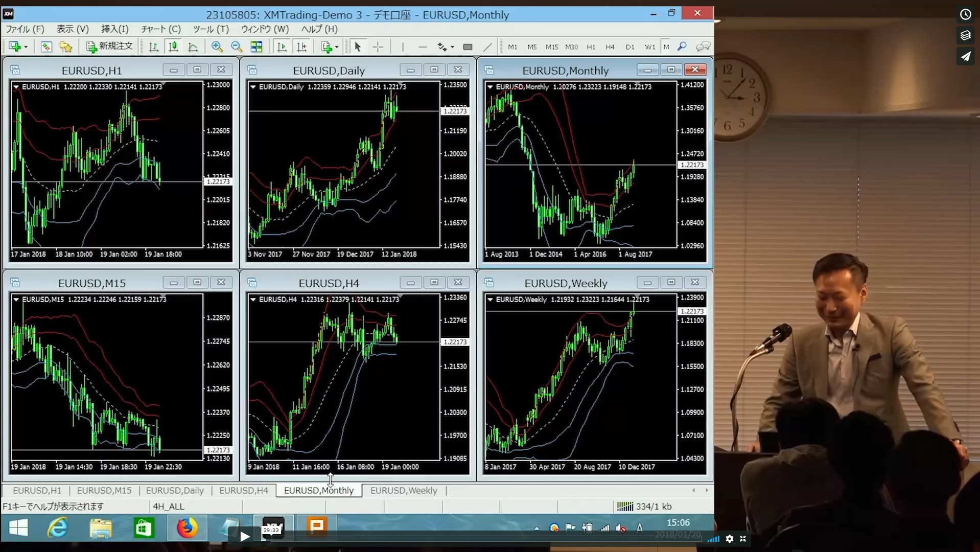980x552 pixels.
Task: Play the video with the play button
Action: point(245,537)
